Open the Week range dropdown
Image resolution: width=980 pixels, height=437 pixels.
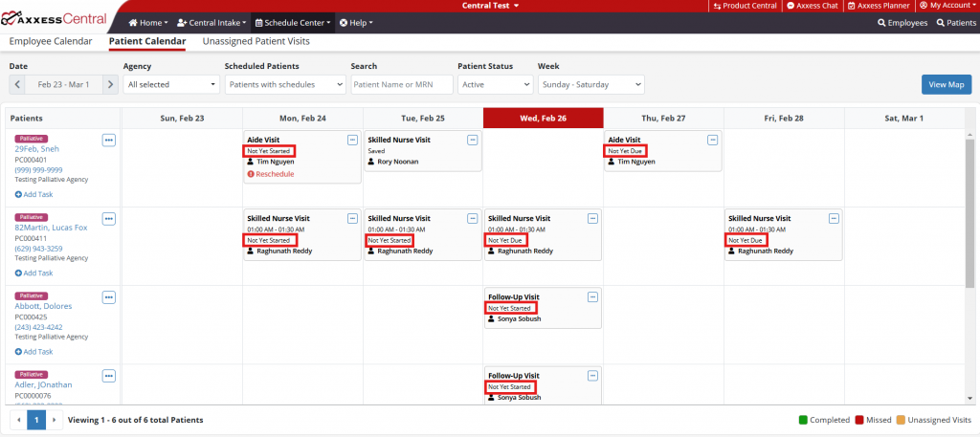pos(590,84)
